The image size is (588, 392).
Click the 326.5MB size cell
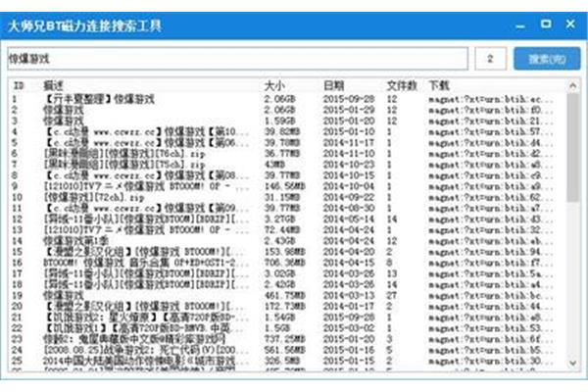click(x=282, y=361)
